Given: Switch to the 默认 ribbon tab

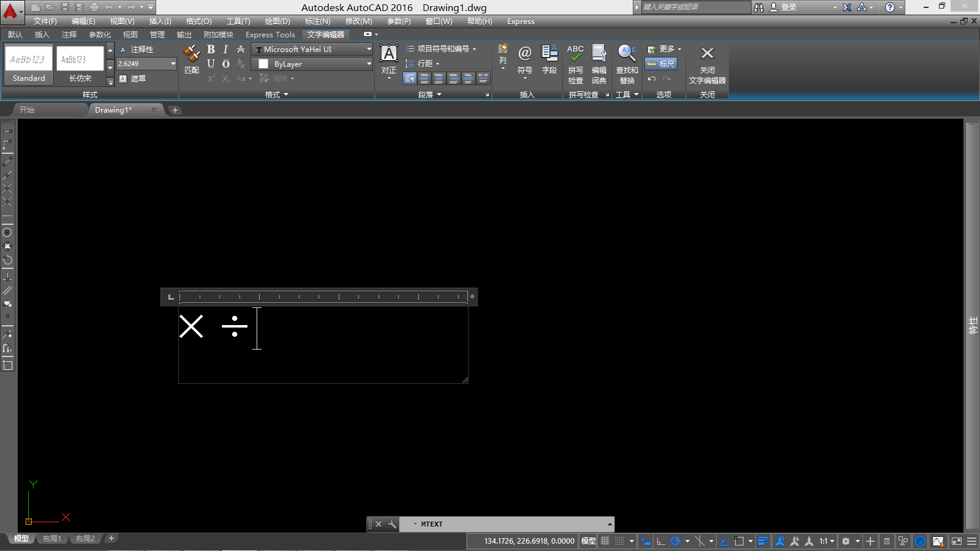Looking at the screenshot, I should [x=15, y=34].
